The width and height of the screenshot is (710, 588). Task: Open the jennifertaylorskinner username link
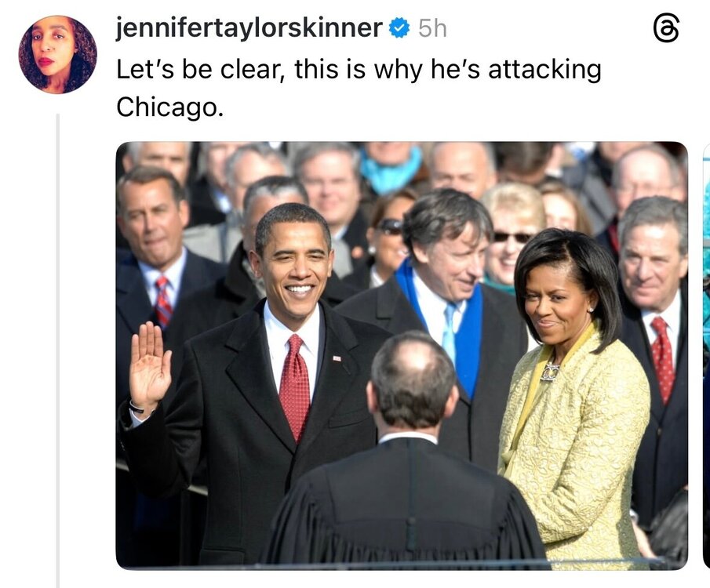[x=249, y=28]
